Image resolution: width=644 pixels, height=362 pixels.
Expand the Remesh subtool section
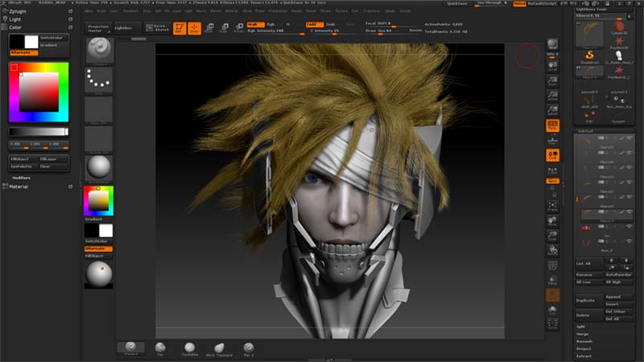click(584, 341)
